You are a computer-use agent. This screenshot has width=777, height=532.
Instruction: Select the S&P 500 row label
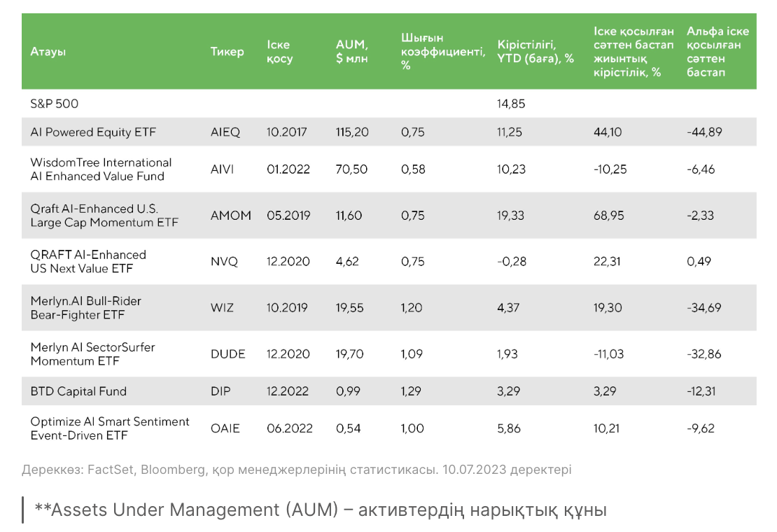pos(55,104)
